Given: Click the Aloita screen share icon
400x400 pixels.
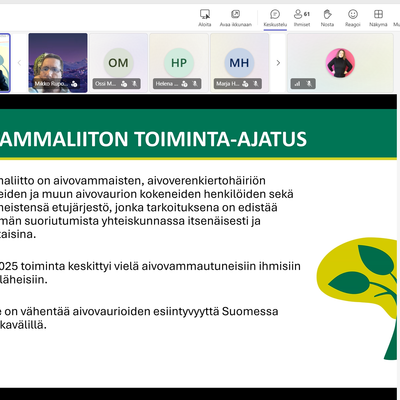Looking at the screenshot, I should coord(205,14).
